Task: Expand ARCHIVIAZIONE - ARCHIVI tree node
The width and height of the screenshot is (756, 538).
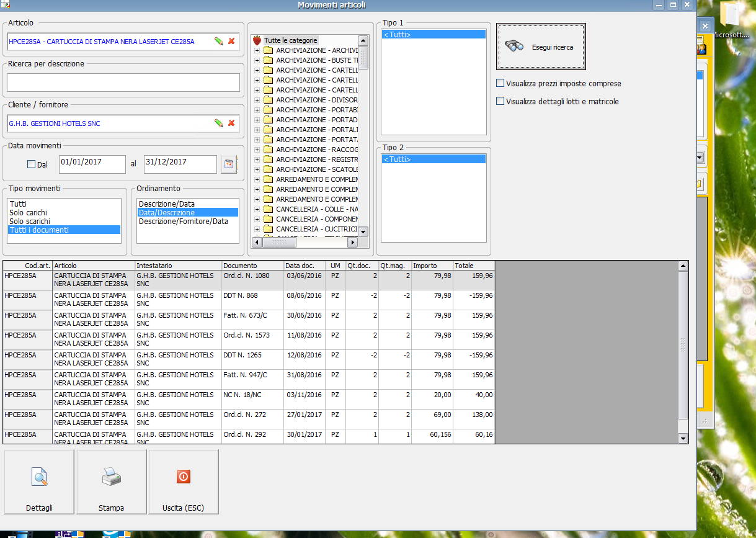Action: click(257, 50)
